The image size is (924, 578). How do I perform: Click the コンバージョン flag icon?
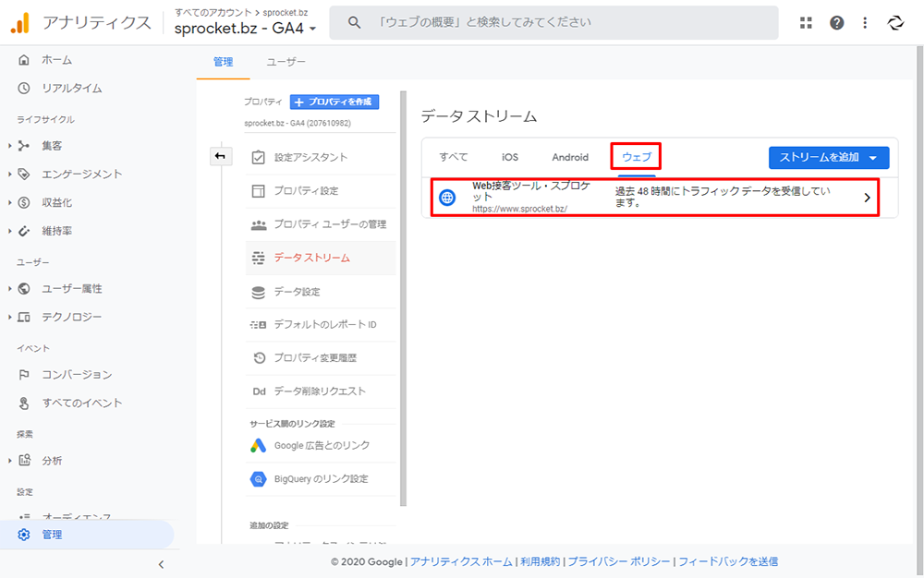tap(24, 374)
